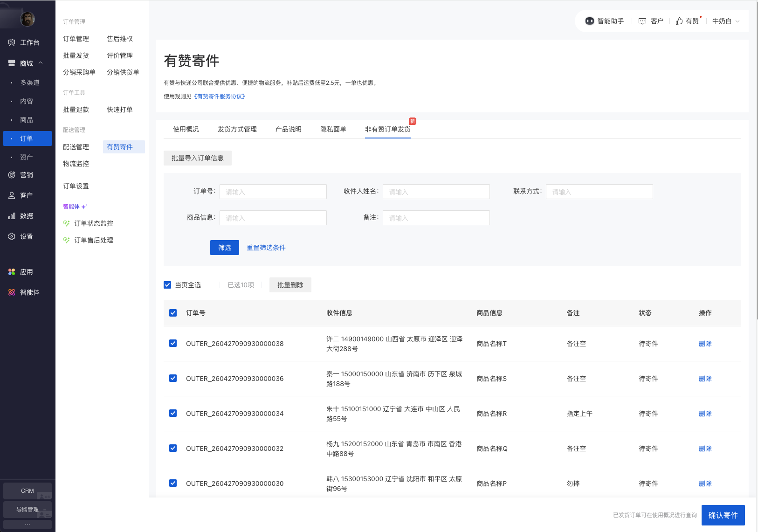The width and height of the screenshot is (758, 532).
Task: Click the Data bar-chart icon
Action: [x=12, y=216]
